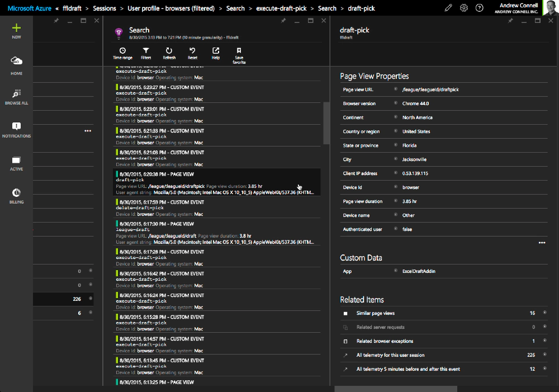Select the 226 row in left blade
This screenshot has height=392, width=559.
tap(64, 299)
